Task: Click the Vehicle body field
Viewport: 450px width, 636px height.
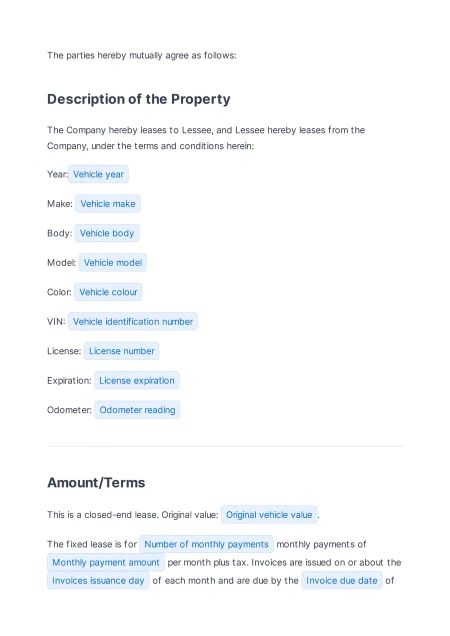Action: (107, 233)
